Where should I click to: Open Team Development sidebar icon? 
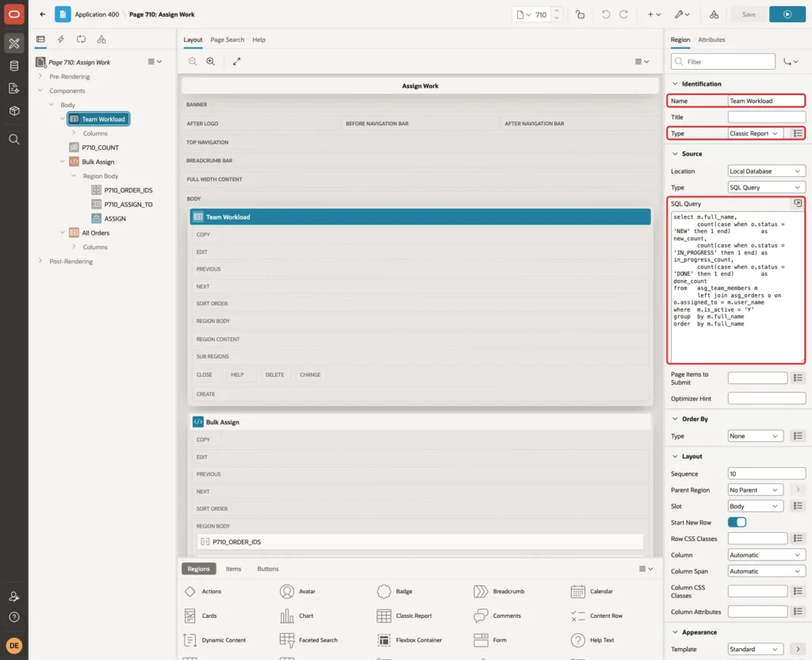point(14,89)
